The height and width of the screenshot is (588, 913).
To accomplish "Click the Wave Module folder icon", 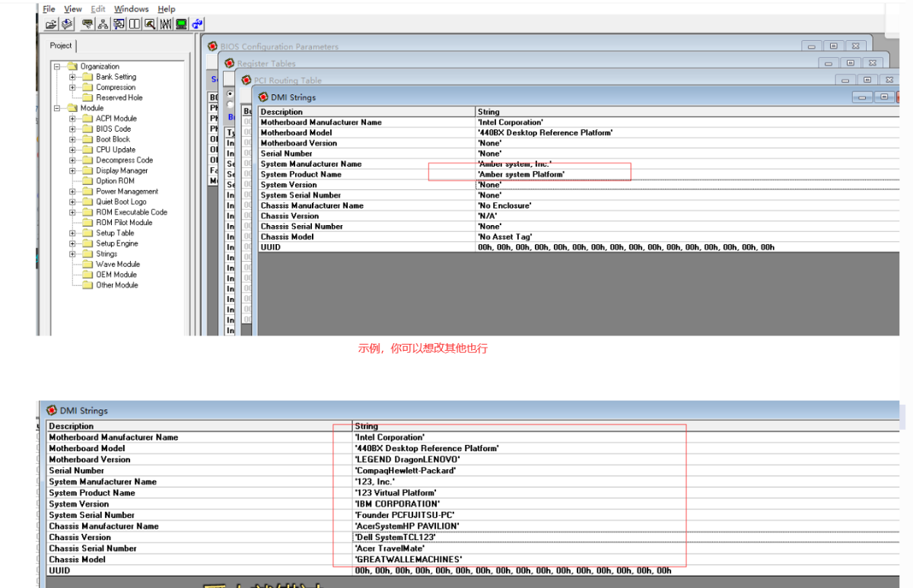I will pyautogui.click(x=87, y=264).
